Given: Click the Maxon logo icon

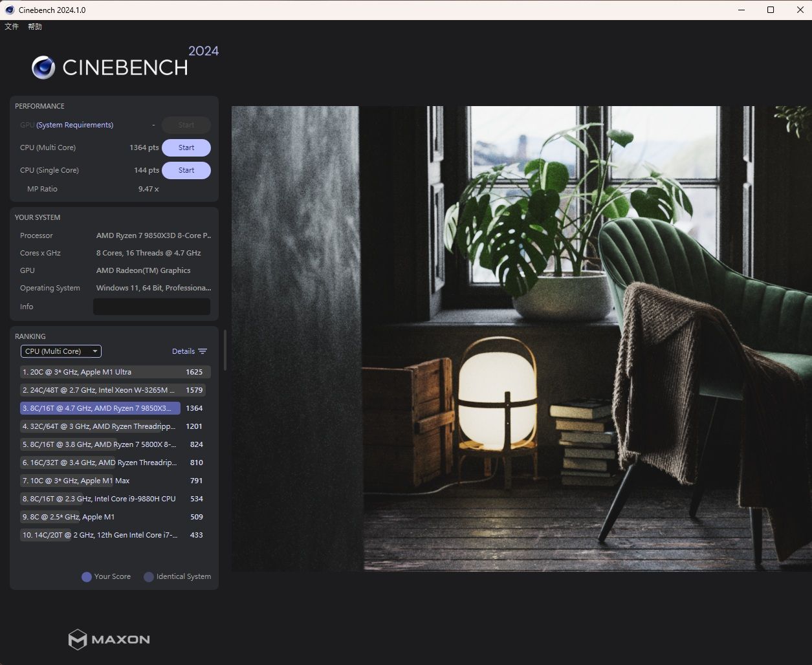Looking at the screenshot, I should pos(77,640).
